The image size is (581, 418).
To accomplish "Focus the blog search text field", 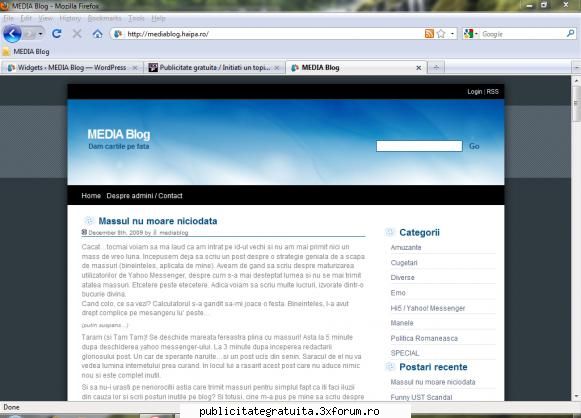I will 419,146.
